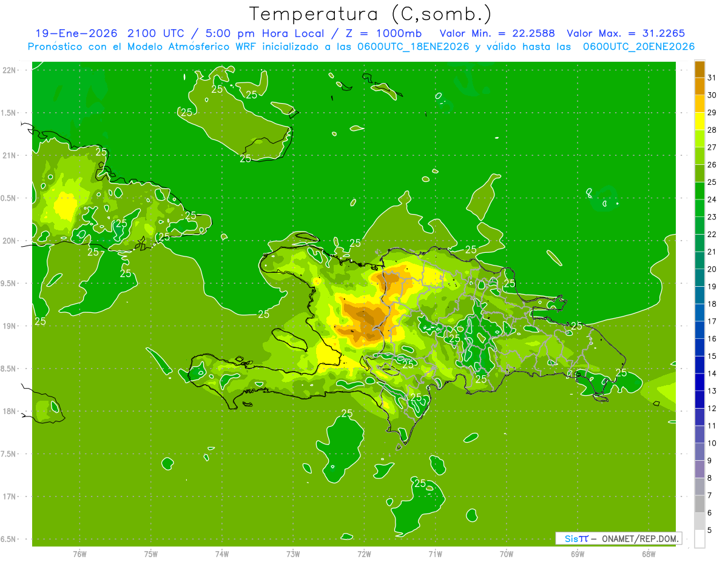
Task: Click the "Valor Max. = 31.2265" text
Action: point(626,33)
